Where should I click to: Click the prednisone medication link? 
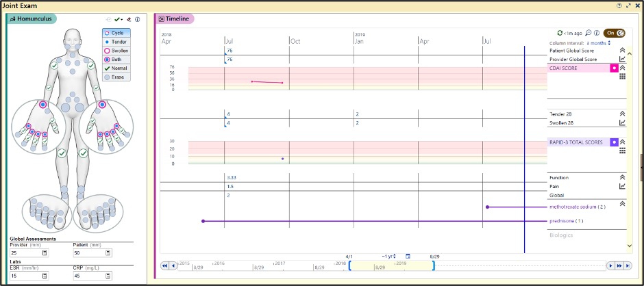566,221
